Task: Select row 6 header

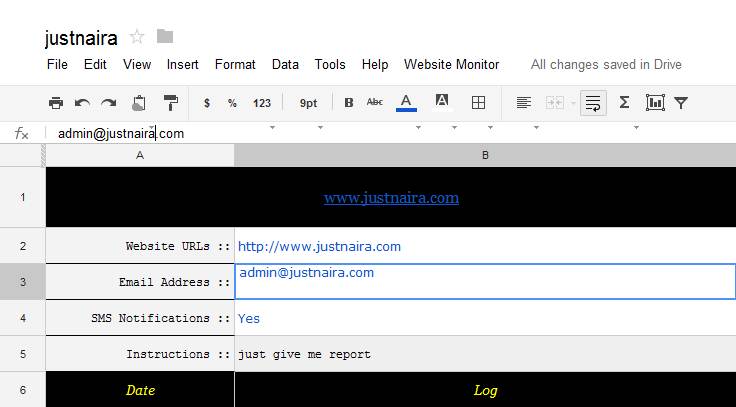Action: [23, 390]
